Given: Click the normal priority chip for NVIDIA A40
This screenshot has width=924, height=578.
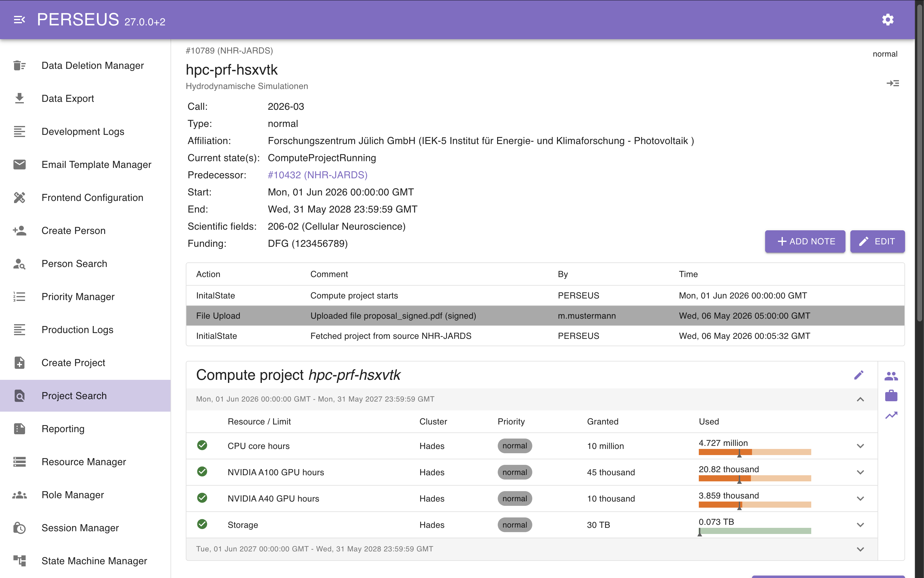Looking at the screenshot, I should coord(515,498).
